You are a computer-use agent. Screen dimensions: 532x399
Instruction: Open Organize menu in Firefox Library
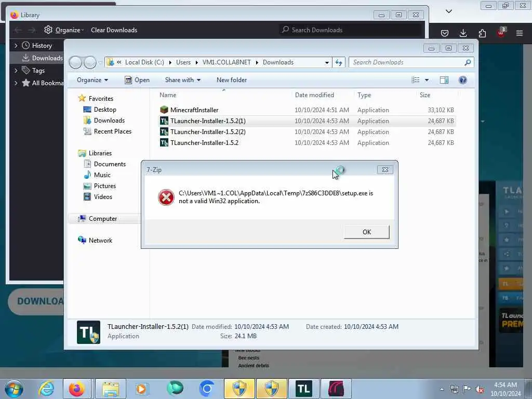[x=64, y=30]
